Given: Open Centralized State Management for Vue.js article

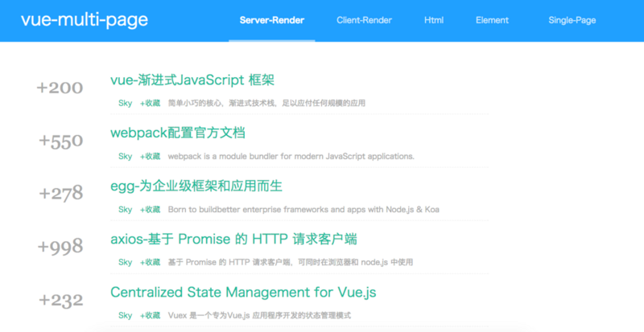Looking at the screenshot, I should pos(243,292).
